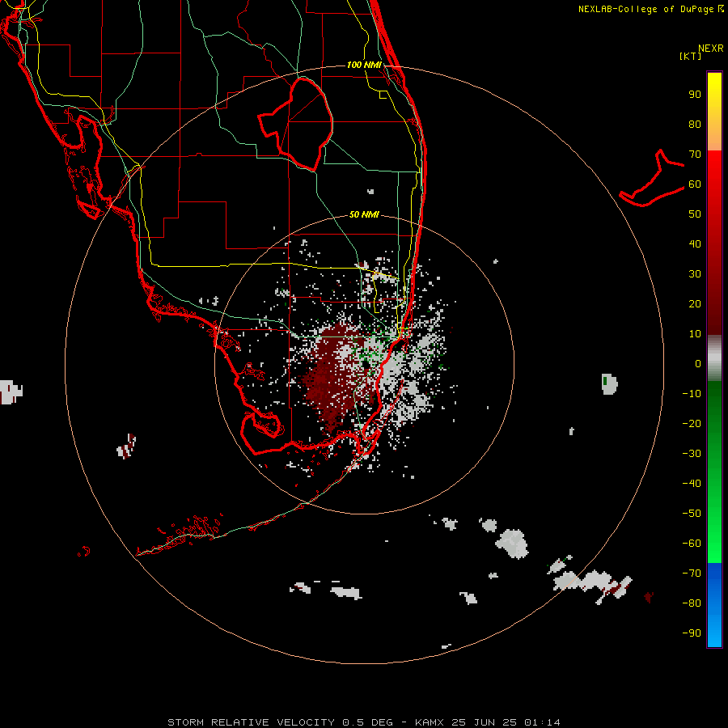This screenshot has width=728, height=728.
Task: Click the 50 NMI range ring label
Action: (x=364, y=214)
